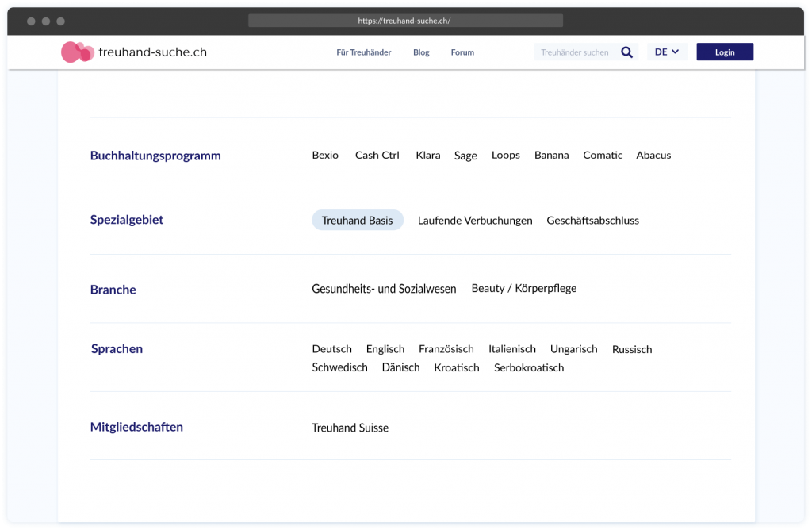Select the Treuhand Suisse membership
The height and width of the screenshot is (530, 812).
tap(350, 428)
